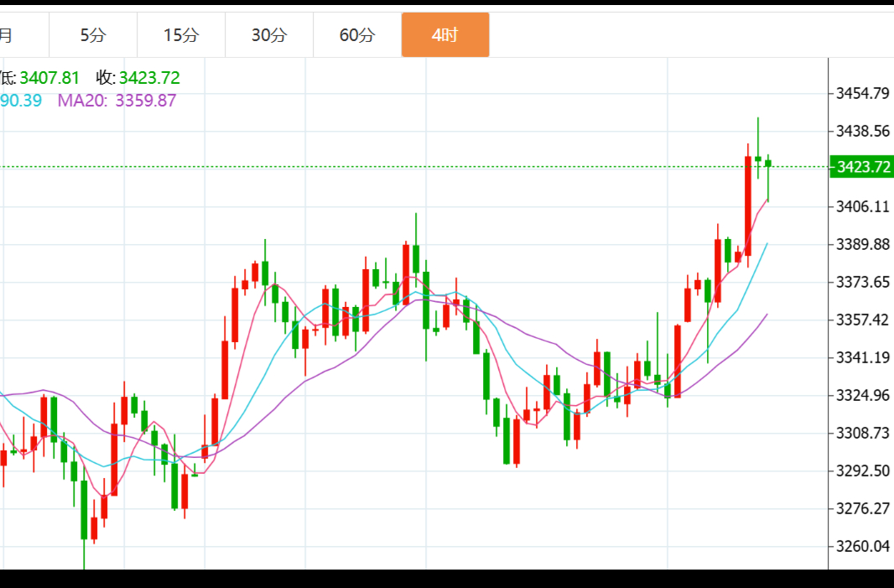
Task: Click the tall red candlestick below 3423.72 line
Action: point(748,206)
